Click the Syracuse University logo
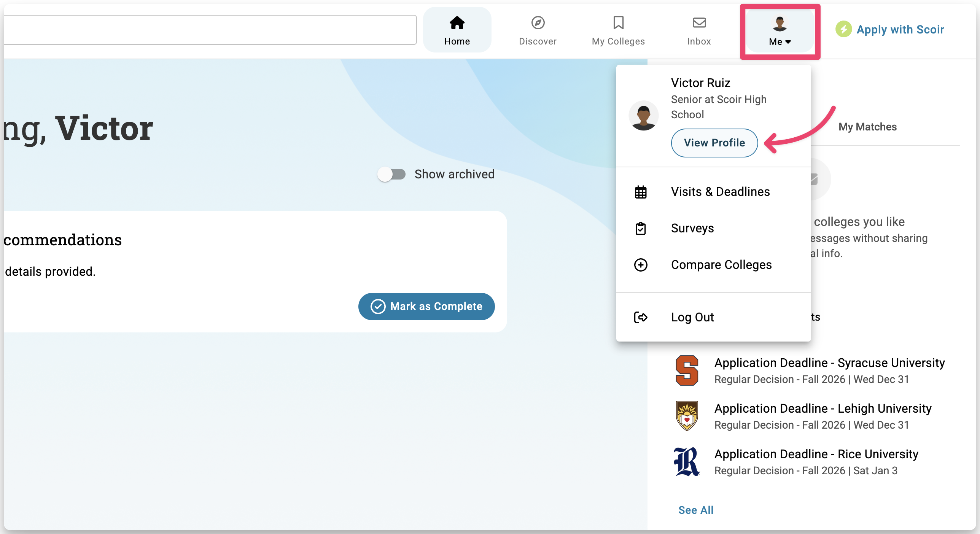980x534 pixels. [x=687, y=370]
